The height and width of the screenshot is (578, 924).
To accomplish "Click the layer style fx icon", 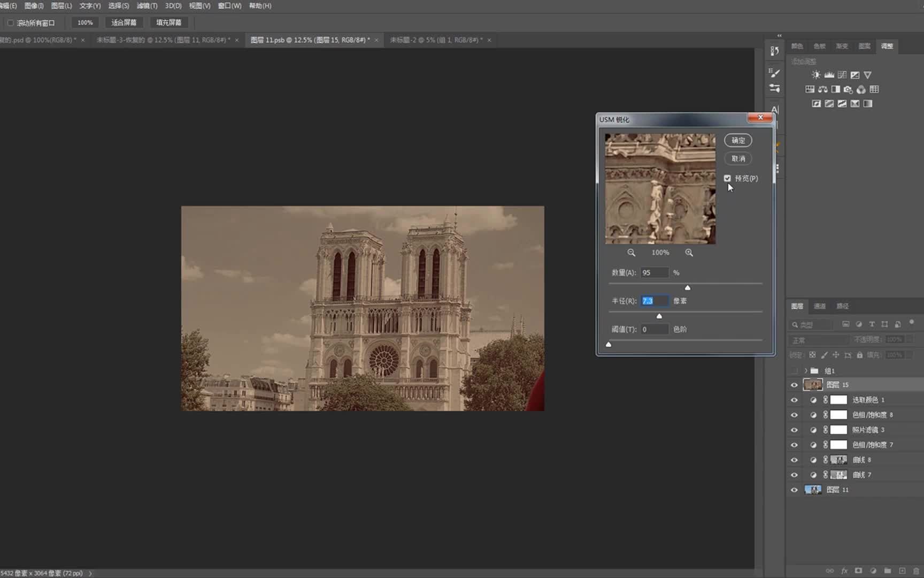I will coord(844,571).
